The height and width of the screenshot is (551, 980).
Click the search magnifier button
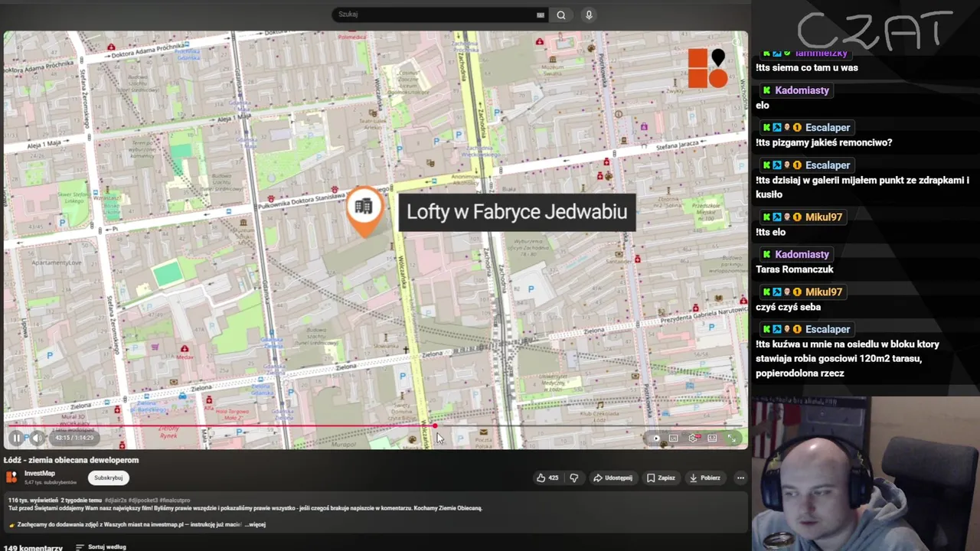(561, 15)
